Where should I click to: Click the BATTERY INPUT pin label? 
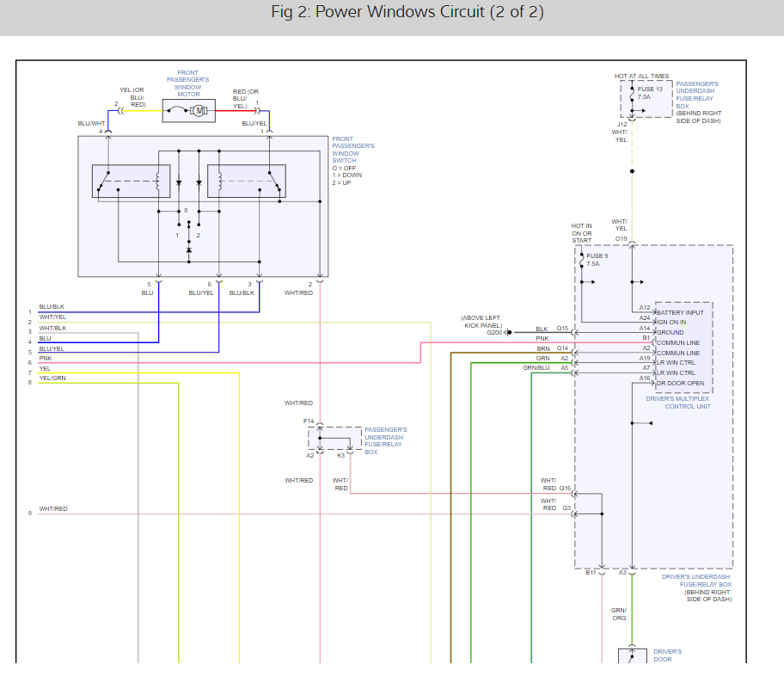click(680, 312)
